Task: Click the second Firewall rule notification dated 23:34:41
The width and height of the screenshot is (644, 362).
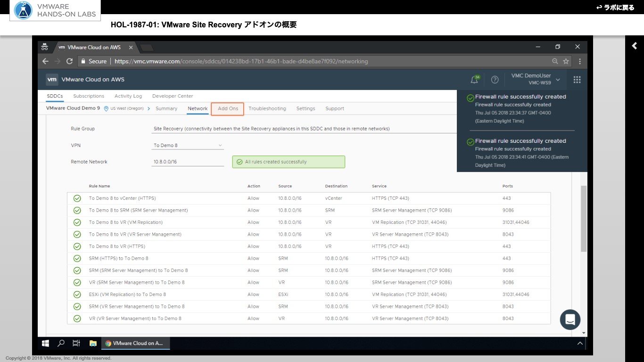Action: point(521,153)
